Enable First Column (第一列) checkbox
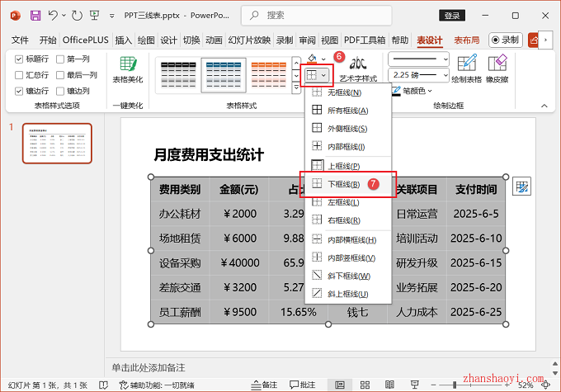The image size is (561, 392). [60, 59]
